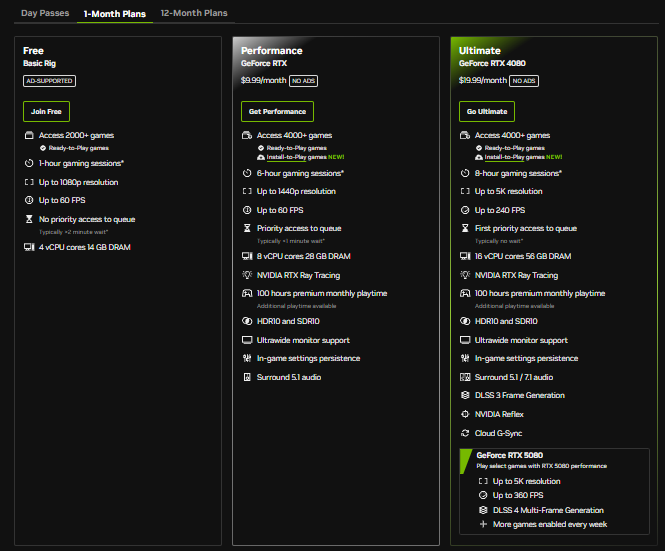This screenshot has height=551, width=665.
Task: Click 'Additional playtime available' in Performance plan
Action: [296, 306]
